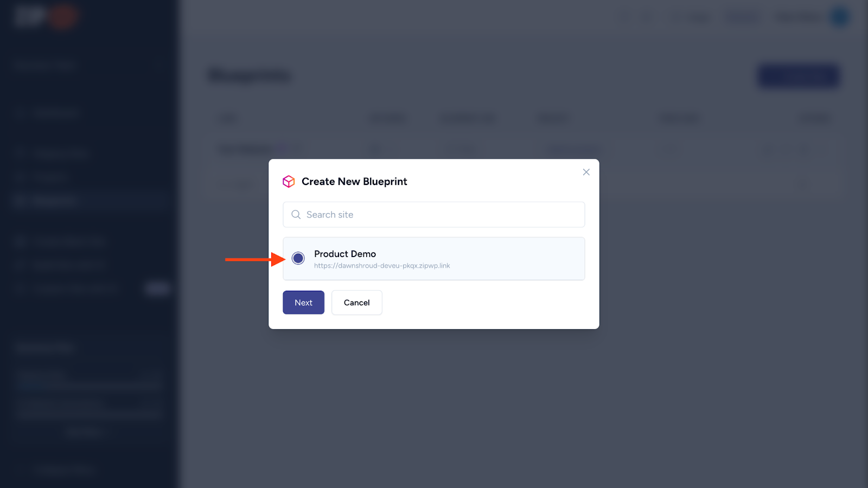Click the Create New Blueprint title text
This screenshot has width=868, height=488.
pyautogui.click(x=354, y=182)
